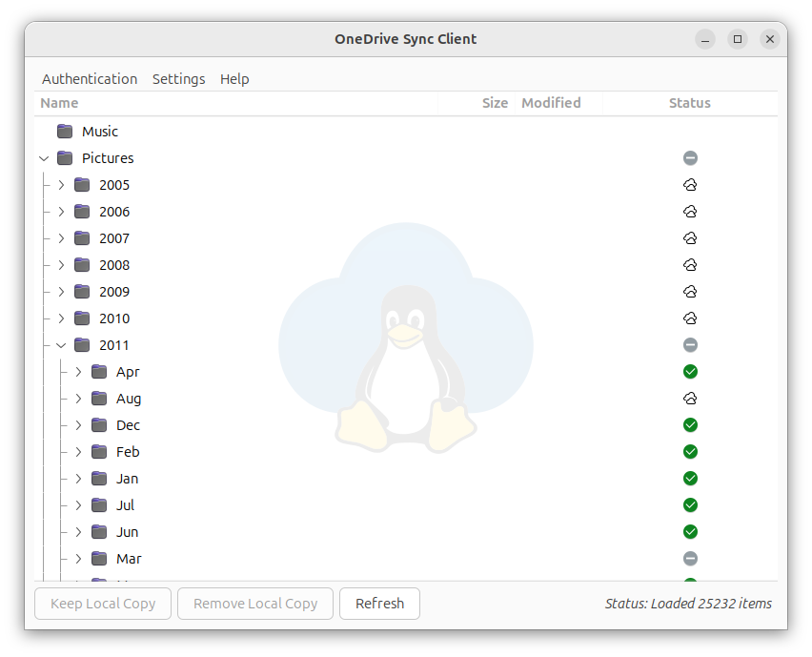Screen dimensions: 812x657
Task: Collapse the 2011 folder tree
Action: pyautogui.click(x=61, y=345)
